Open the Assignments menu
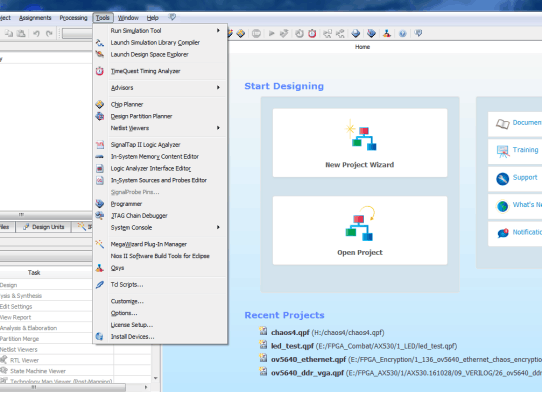The height and width of the screenshot is (393, 542). click(x=35, y=18)
